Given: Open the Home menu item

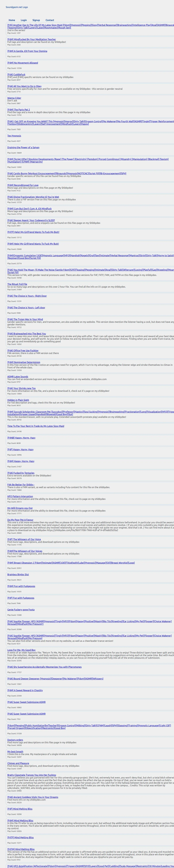Looking at the screenshot, I should (x=12, y=20).
